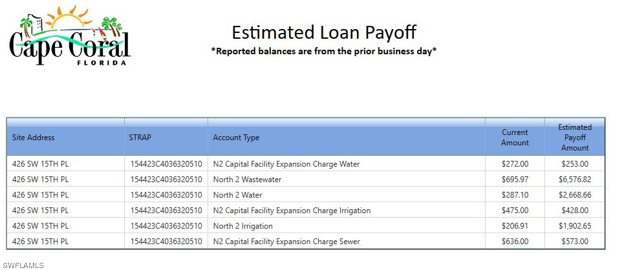The height and width of the screenshot is (270, 644).
Task: Select the North 2 Water row
Action: click(x=306, y=195)
